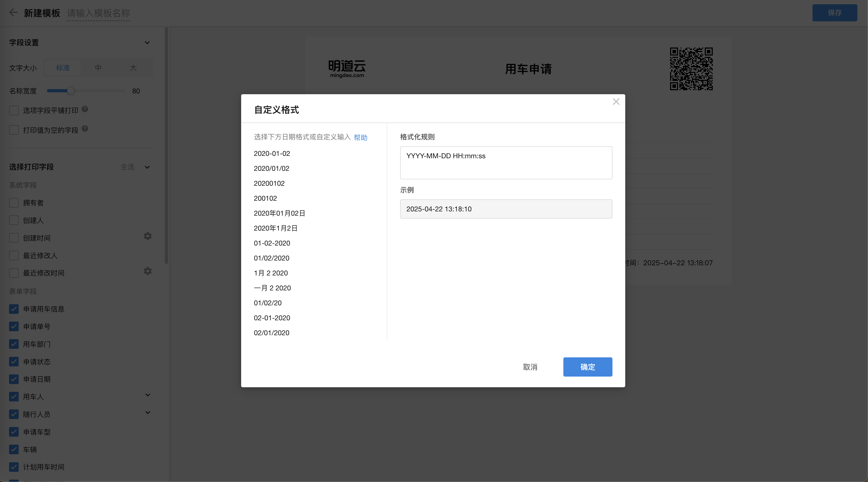Screen dimensions: 868x482
Task: Choose date format 01-02-2020
Action: coord(272,243)
